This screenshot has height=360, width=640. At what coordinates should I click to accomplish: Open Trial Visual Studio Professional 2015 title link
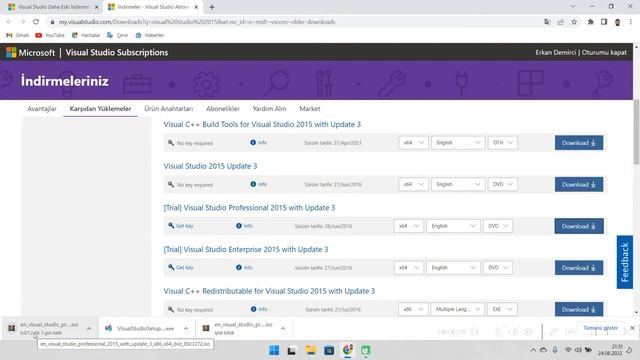pyautogui.click(x=249, y=208)
